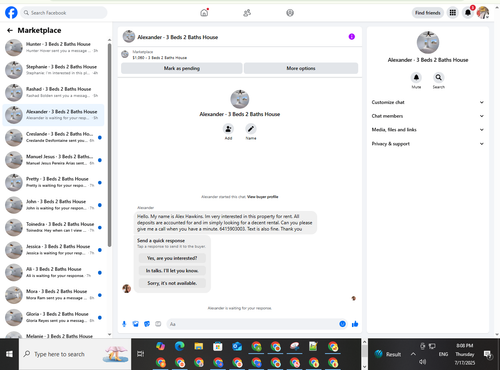Open Ali's conversation
The image size is (500, 370).
[x=53, y=272]
